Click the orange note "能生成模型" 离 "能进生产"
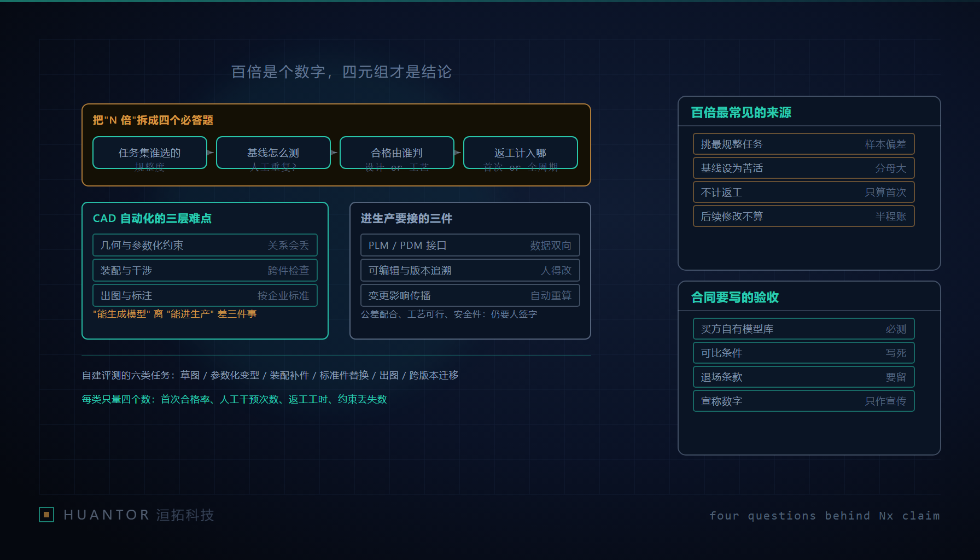The image size is (980, 560). 175,314
